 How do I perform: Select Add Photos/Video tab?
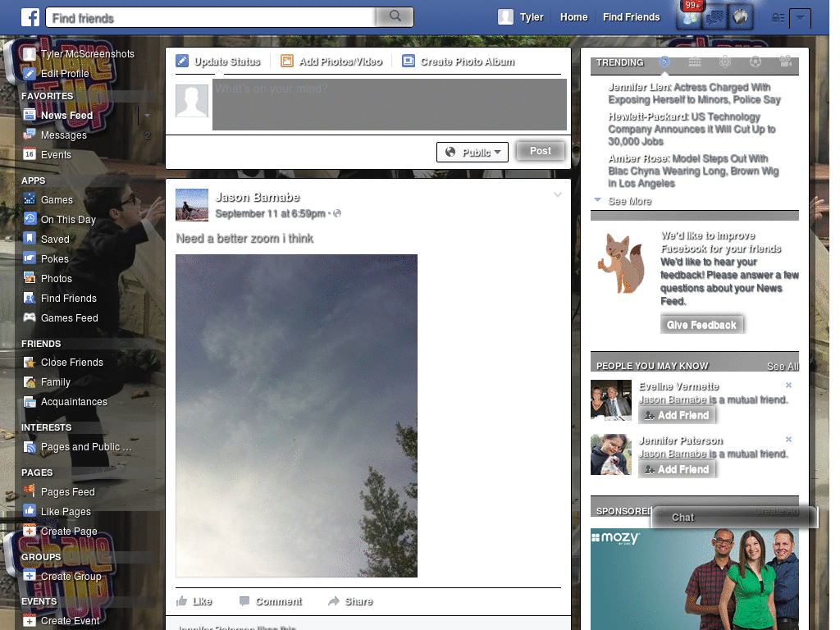pos(331,62)
